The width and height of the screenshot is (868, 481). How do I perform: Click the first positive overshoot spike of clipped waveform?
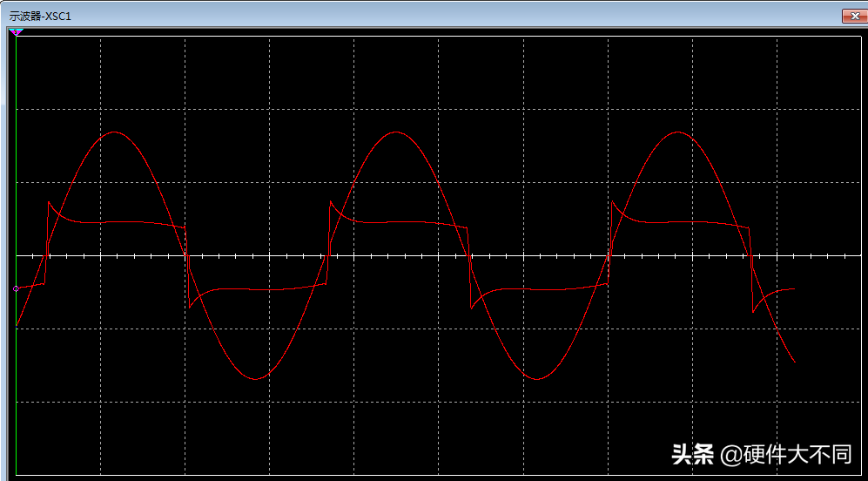click(x=49, y=203)
